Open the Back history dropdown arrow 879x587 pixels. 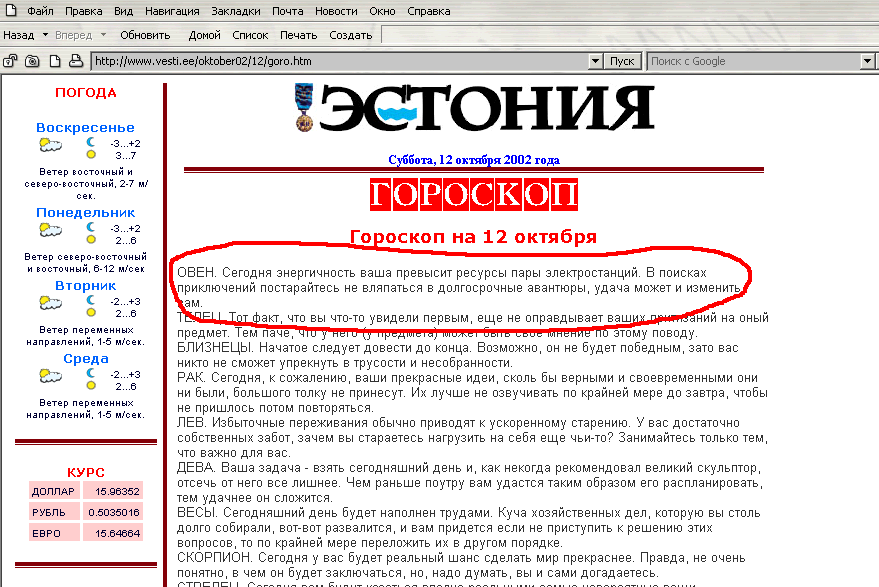(45, 35)
